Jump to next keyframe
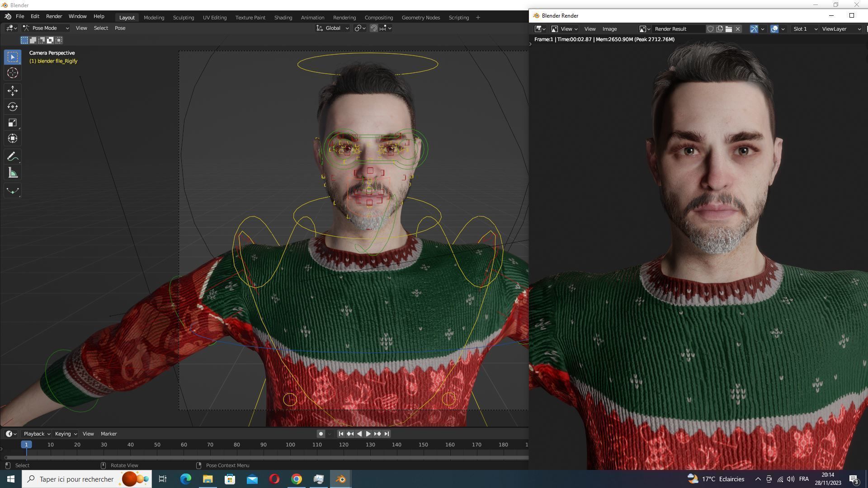This screenshot has width=868, height=488. pyautogui.click(x=377, y=434)
